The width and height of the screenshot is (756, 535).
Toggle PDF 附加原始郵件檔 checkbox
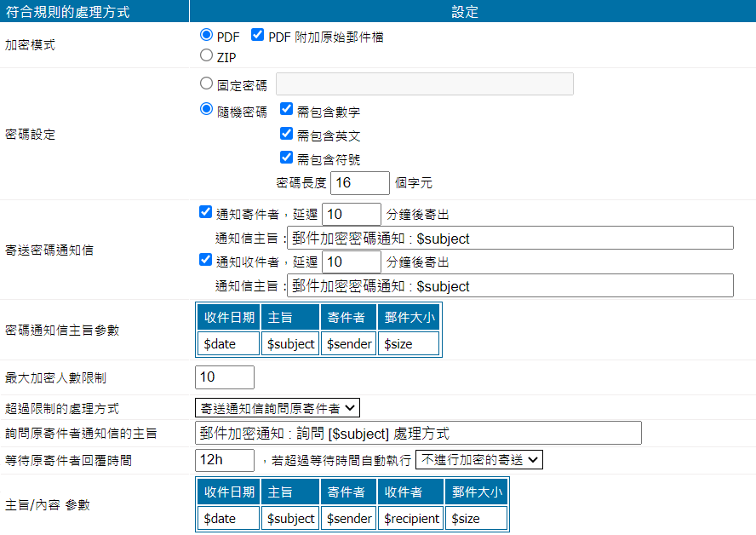[x=257, y=36]
